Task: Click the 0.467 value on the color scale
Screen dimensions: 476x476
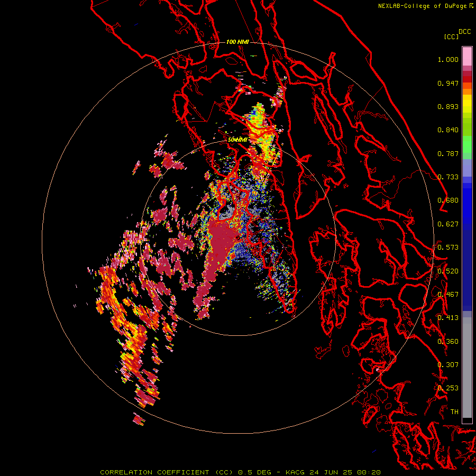Action: (448, 295)
